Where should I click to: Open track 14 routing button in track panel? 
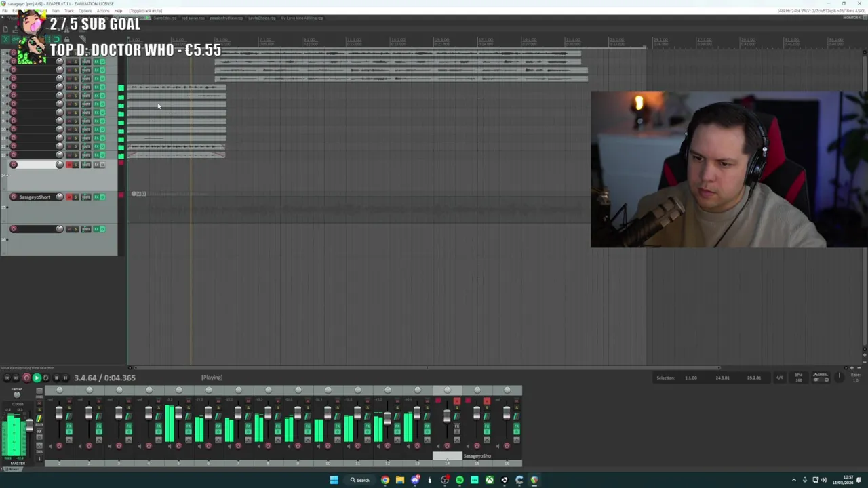click(86, 165)
